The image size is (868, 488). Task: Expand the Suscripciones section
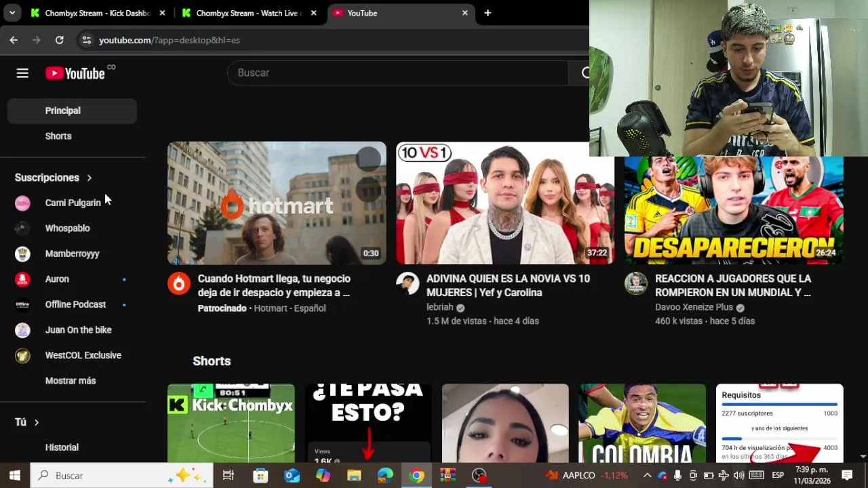click(54, 178)
